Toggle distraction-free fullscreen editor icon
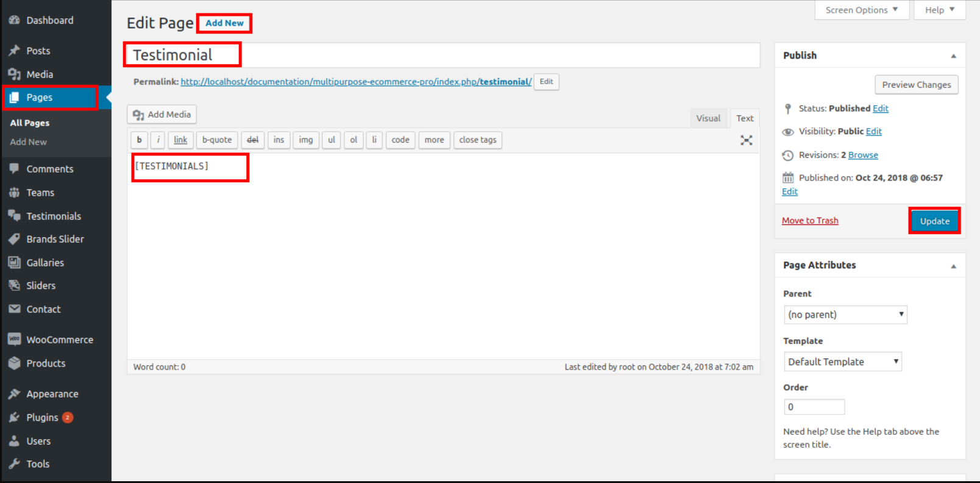The height and width of the screenshot is (483, 980). (x=746, y=140)
